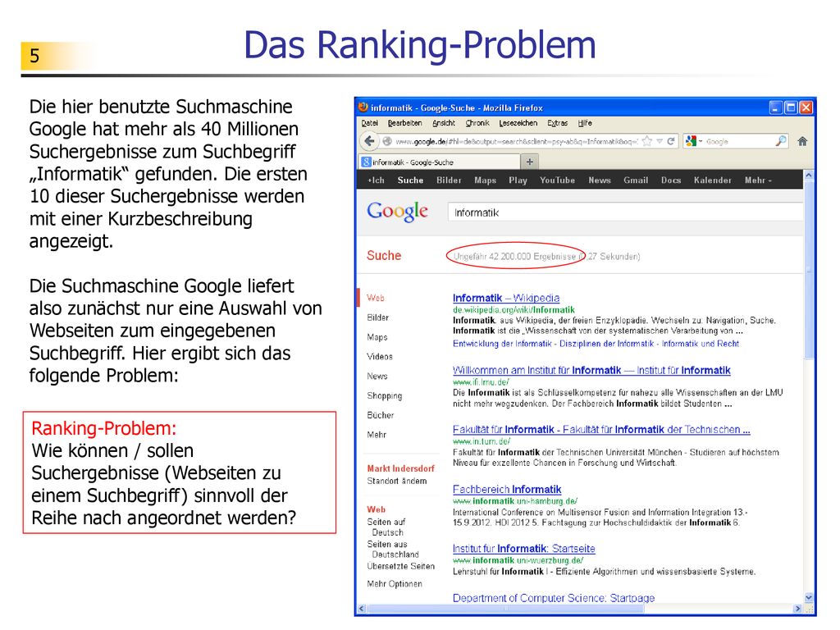This screenshot has height=630, width=840.
Task: Maximize the Firefox window
Action: click(x=791, y=107)
